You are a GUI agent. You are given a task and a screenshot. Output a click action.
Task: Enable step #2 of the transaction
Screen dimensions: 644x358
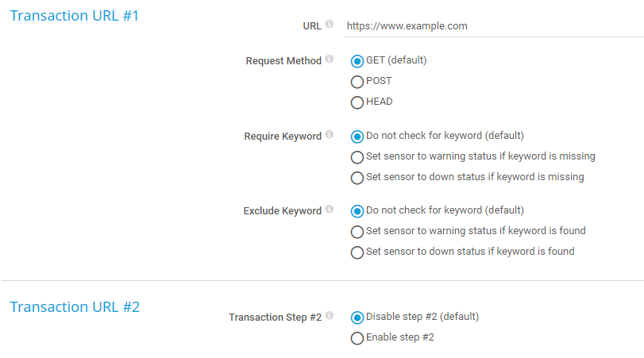click(357, 338)
